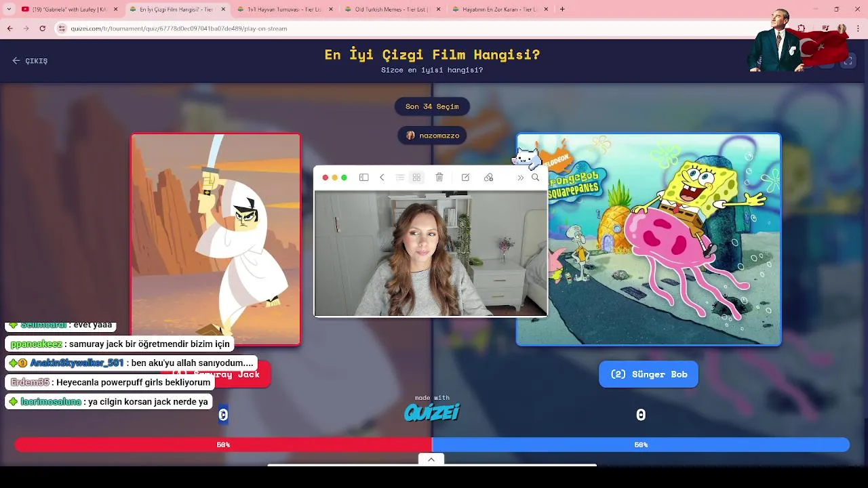
Task: Close the 1v1 Hayvan Turnuvası tab
Action: point(331,9)
